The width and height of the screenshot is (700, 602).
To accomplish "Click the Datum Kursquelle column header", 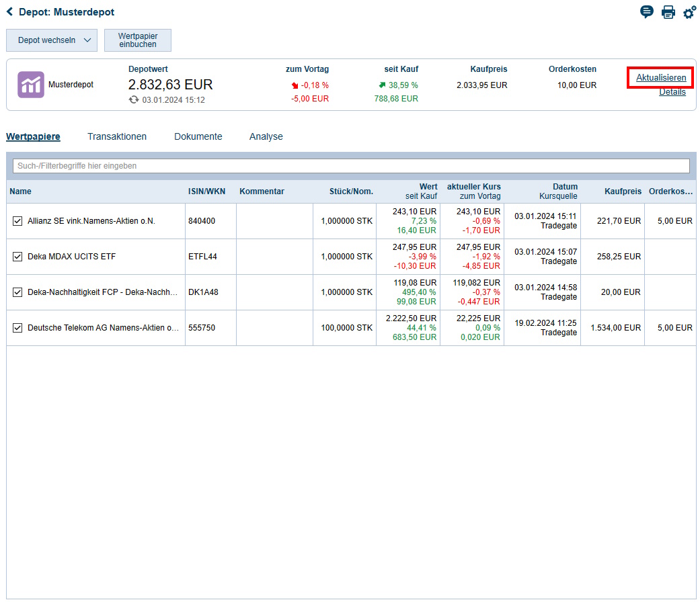I will (x=542, y=191).
